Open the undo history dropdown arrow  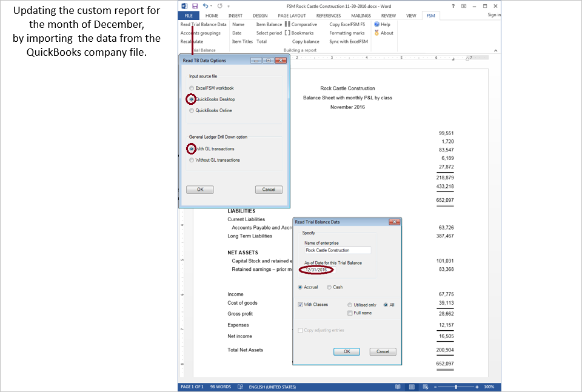pyautogui.click(x=211, y=6)
